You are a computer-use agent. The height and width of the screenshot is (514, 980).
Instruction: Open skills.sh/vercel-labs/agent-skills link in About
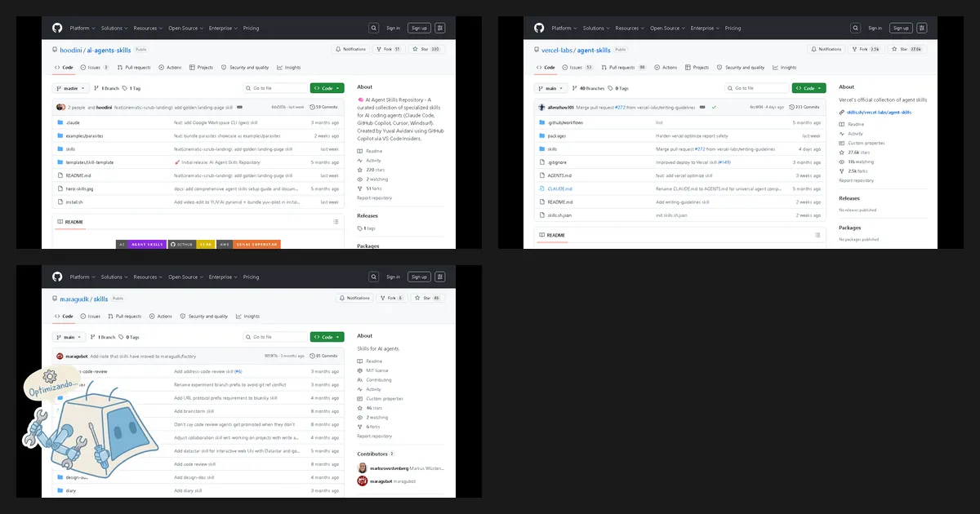pos(879,112)
